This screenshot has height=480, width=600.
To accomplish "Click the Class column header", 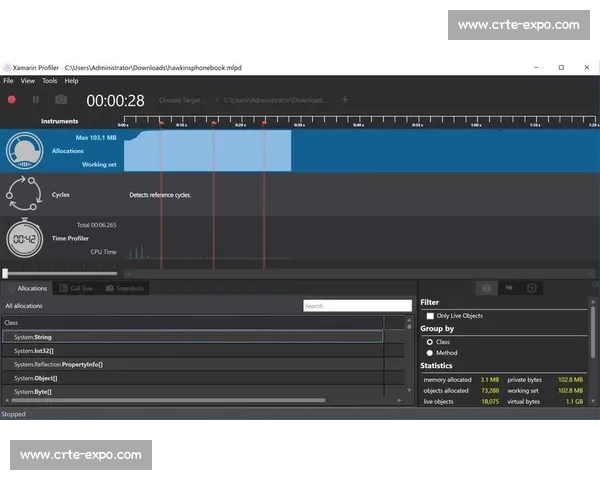I will tap(192, 323).
